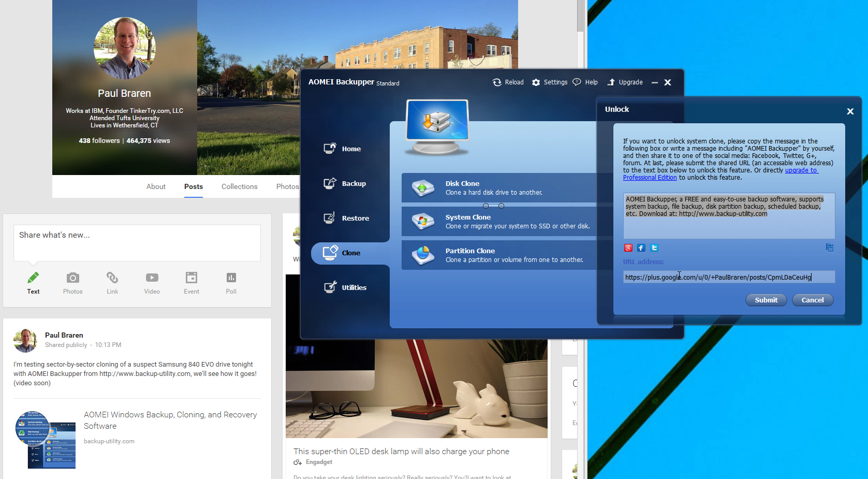Open the About tab on Google+ profile

156,186
